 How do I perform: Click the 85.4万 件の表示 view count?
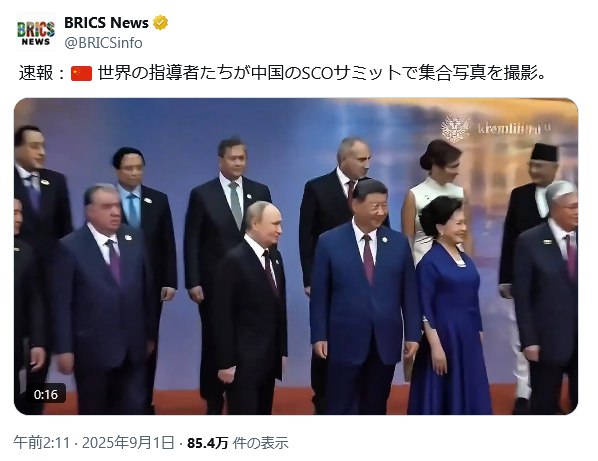point(238,443)
